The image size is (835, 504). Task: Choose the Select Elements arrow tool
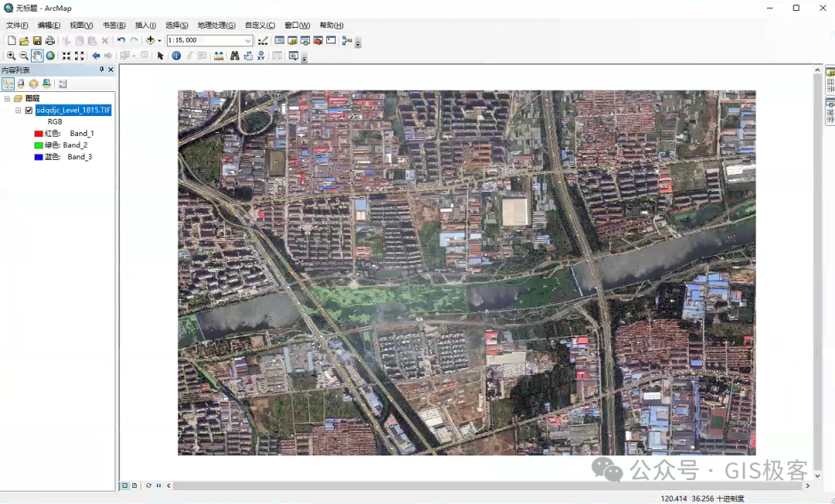coord(160,56)
